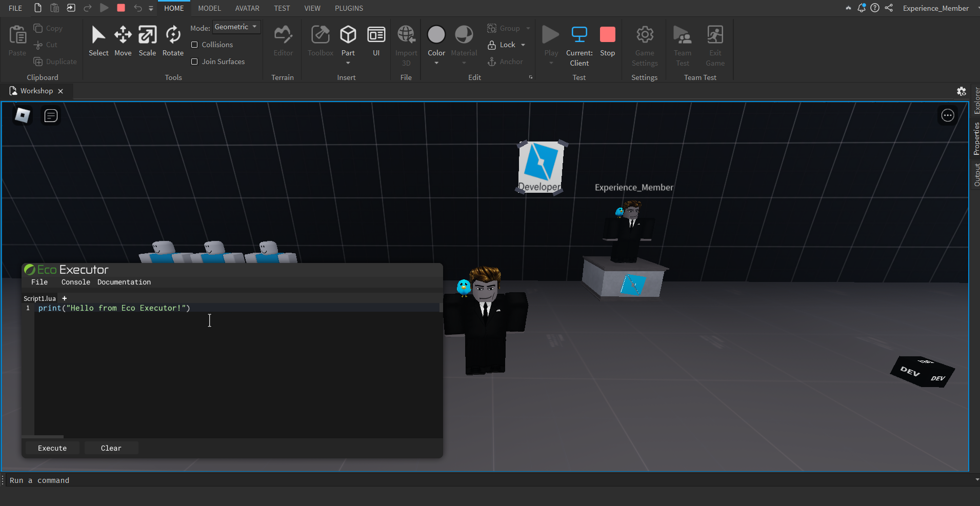Click the Color tool circle
980x506 pixels.
[436, 35]
